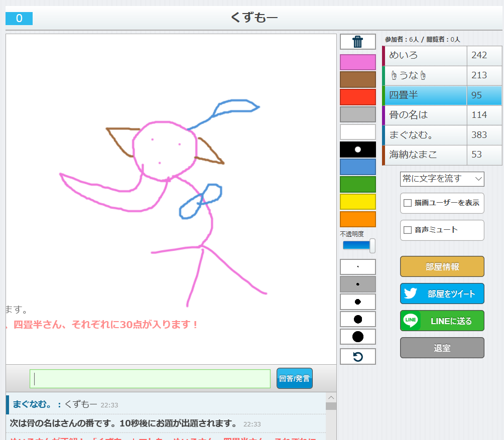The image size is (504, 440).
Task: Select player まぐなむ。 in list
Action: click(x=425, y=135)
